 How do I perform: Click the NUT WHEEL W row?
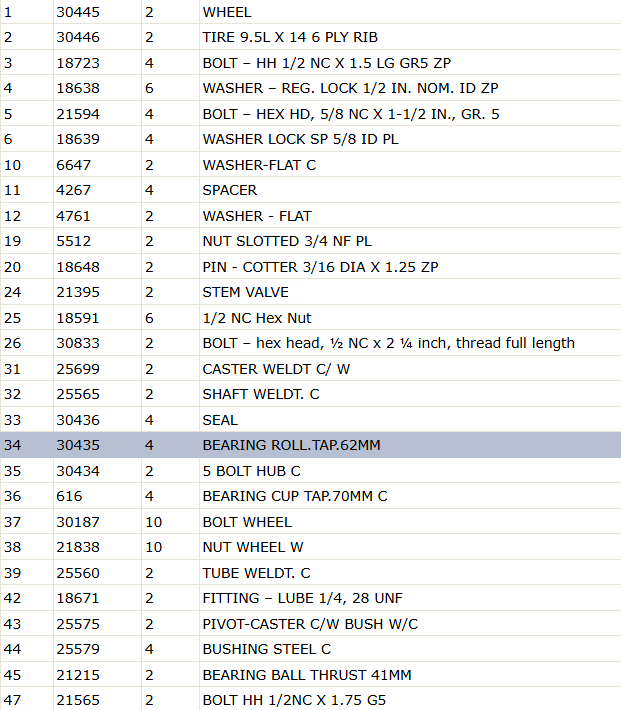[x=310, y=547]
